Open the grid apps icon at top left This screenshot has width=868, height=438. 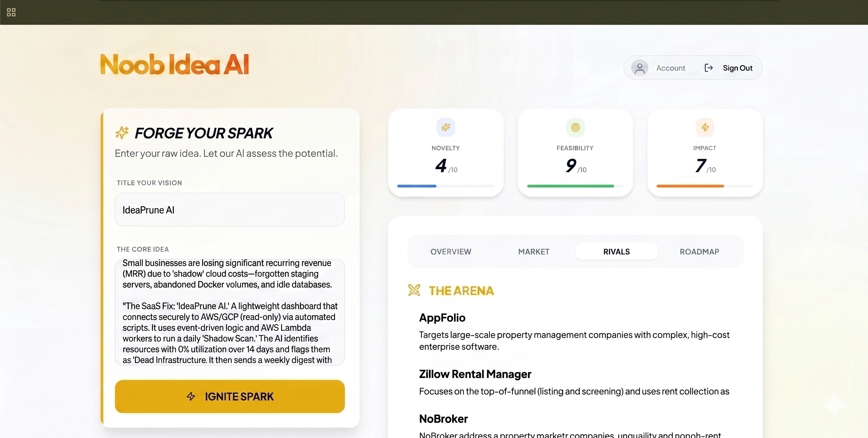11,13
